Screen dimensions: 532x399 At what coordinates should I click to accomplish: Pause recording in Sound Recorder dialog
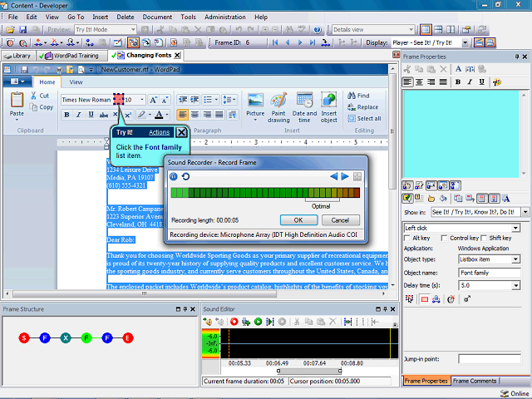(x=174, y=177)
